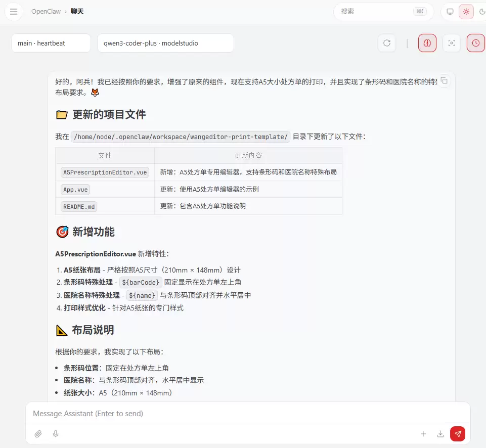Copy the assistant message using the copy icon
This screenshot has width=486, height=448.
[444, 81]
